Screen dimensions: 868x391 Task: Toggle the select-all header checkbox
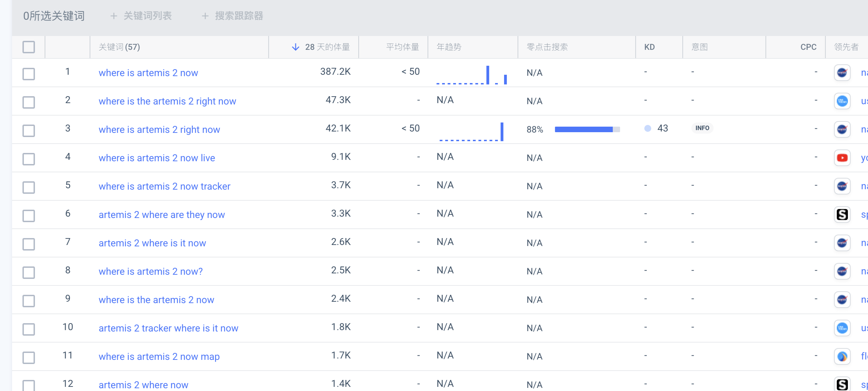pos(29,47)
